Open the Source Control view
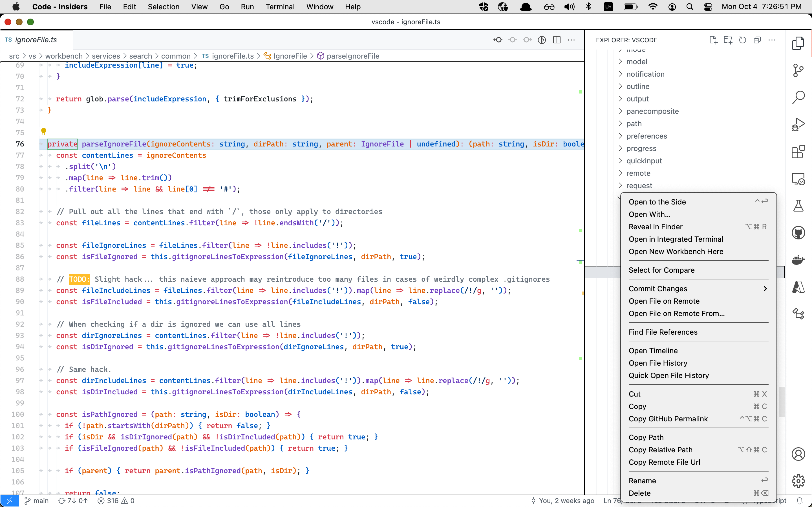The image size is (812, 507). pos(798,70)
